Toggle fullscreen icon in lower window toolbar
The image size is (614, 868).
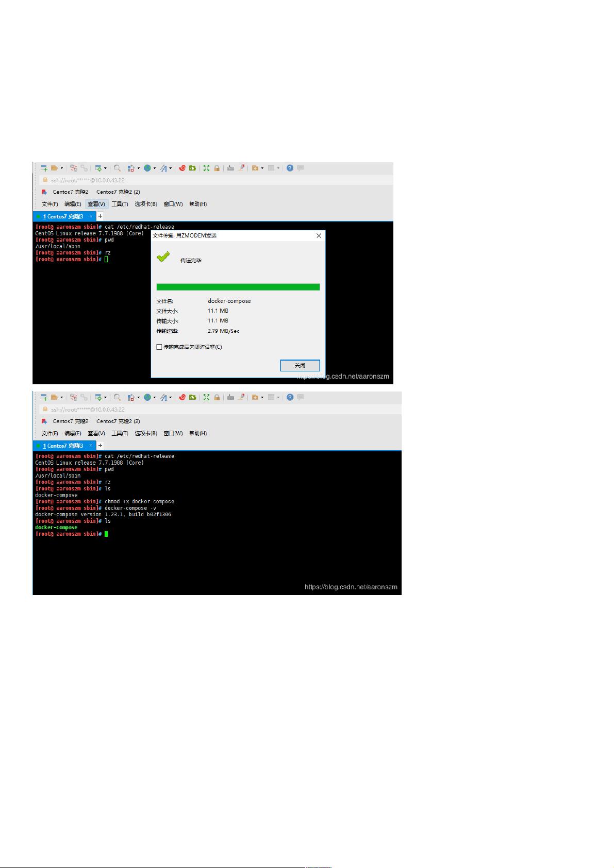(x=206, y=397)
